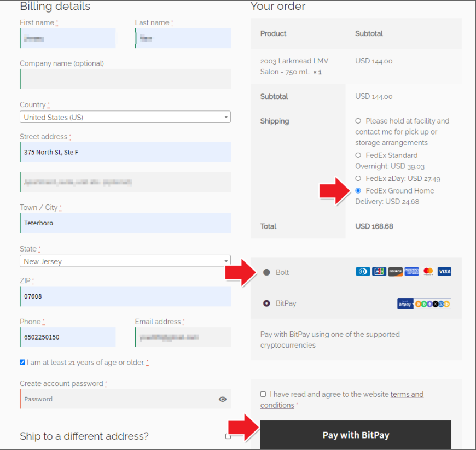This screenshot has height=450, width=476.
Task: Click the JCB card icon
Action: click(x=379, y=271)
